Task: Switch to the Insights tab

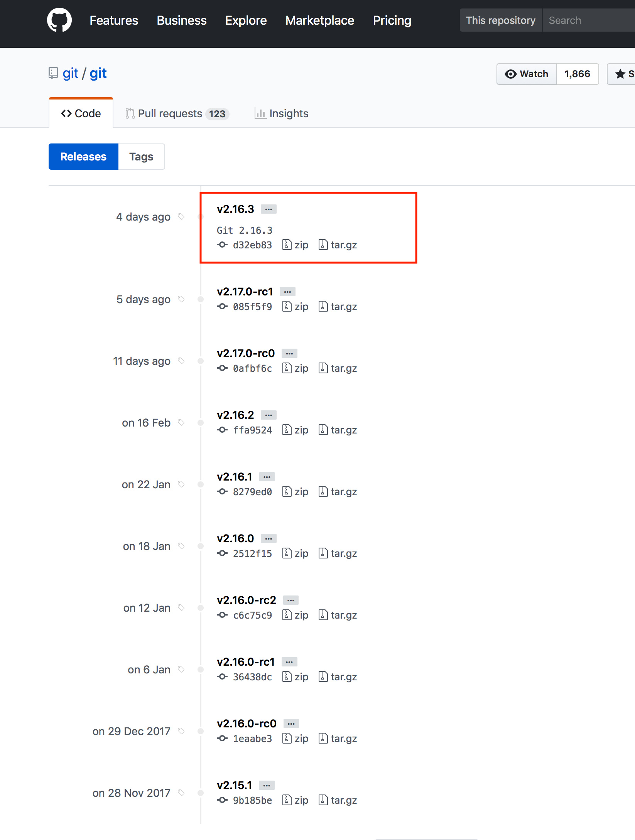Action: tap(281, 113)
